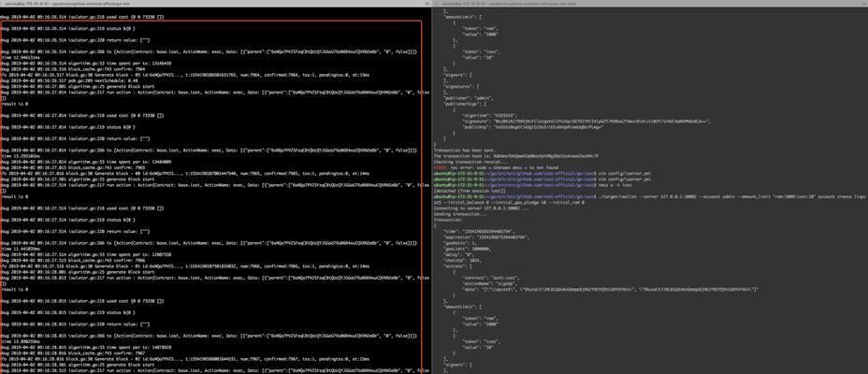Click the 'time 11.441035ms' log line
Screen dimensions: 868x374
pyautogui.click(x=21, y=249)
